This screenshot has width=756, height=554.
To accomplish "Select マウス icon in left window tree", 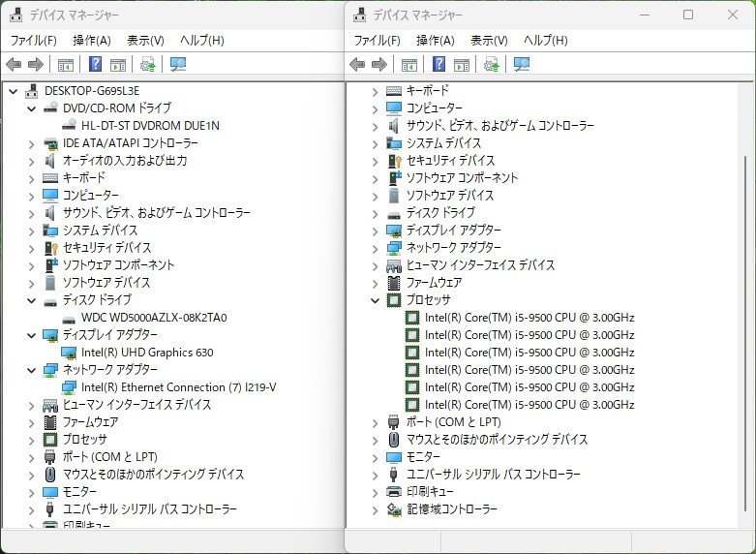I will (50, 475).
